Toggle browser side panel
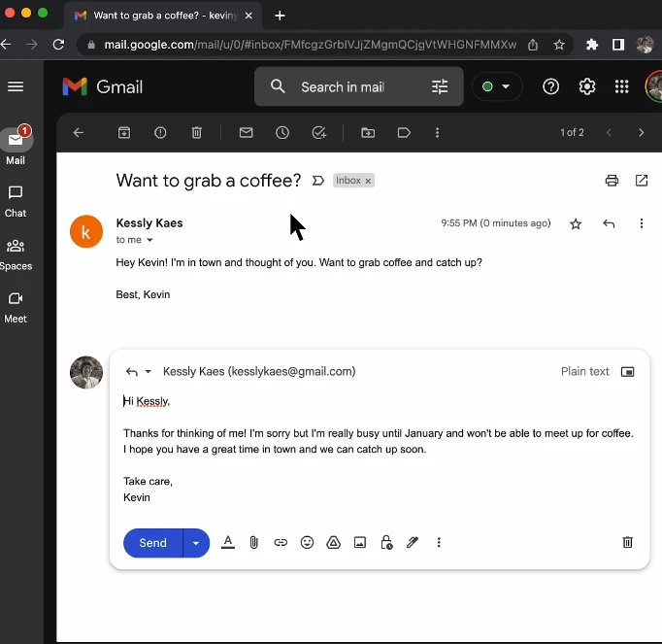The height and width of the screenshot is (644, 662). pos(618,45)
